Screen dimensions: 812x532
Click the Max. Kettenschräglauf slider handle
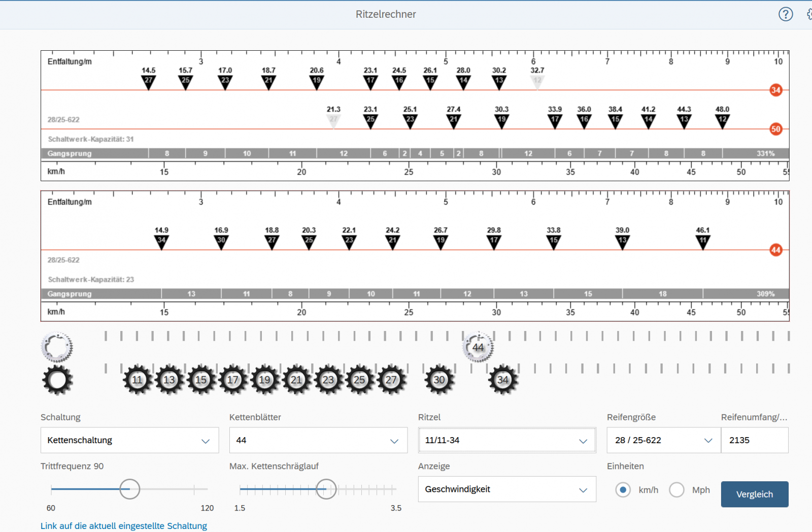326,489
